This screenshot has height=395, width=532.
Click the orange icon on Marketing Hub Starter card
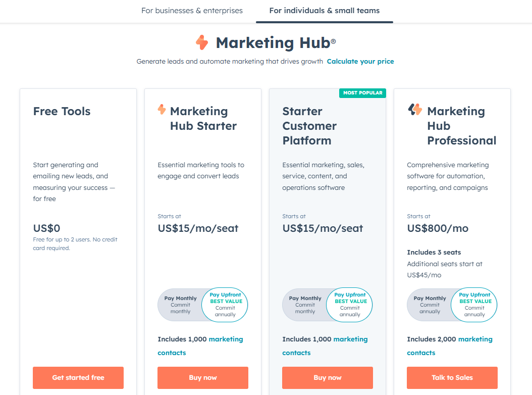pyautogui.click(x=162, y=111)
